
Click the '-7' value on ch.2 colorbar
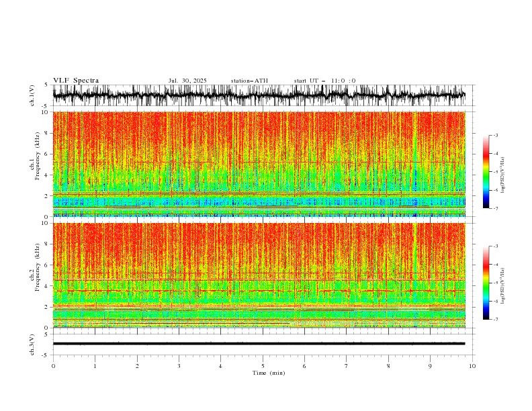495,319
